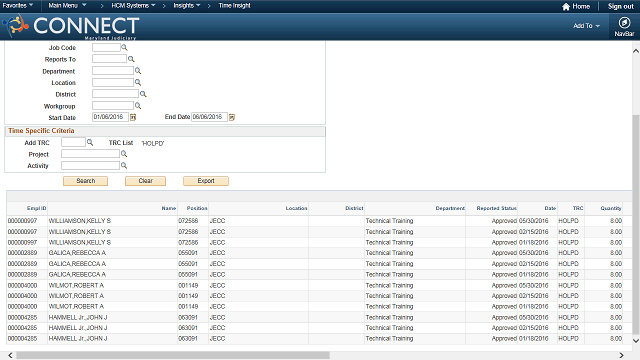Sort by the Reported Status column header
The width and height of the screenshot is (640, 360).
pos(496,208)
